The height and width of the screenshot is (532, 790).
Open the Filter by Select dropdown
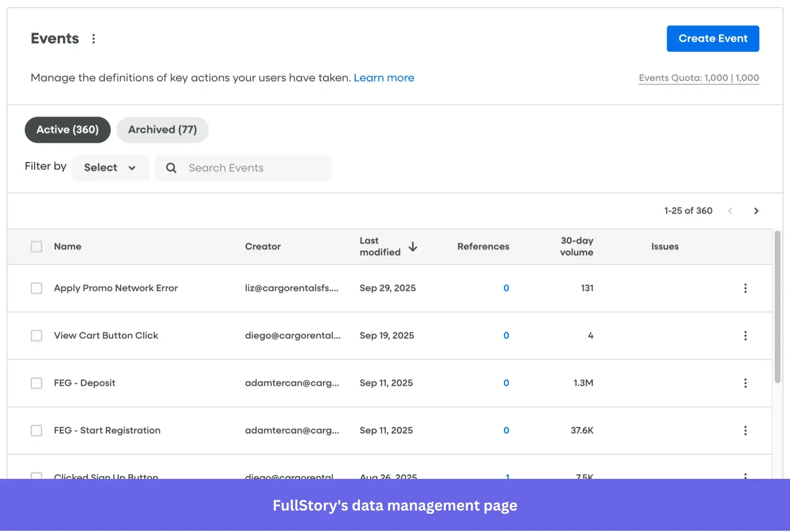(x=111, y=168)
